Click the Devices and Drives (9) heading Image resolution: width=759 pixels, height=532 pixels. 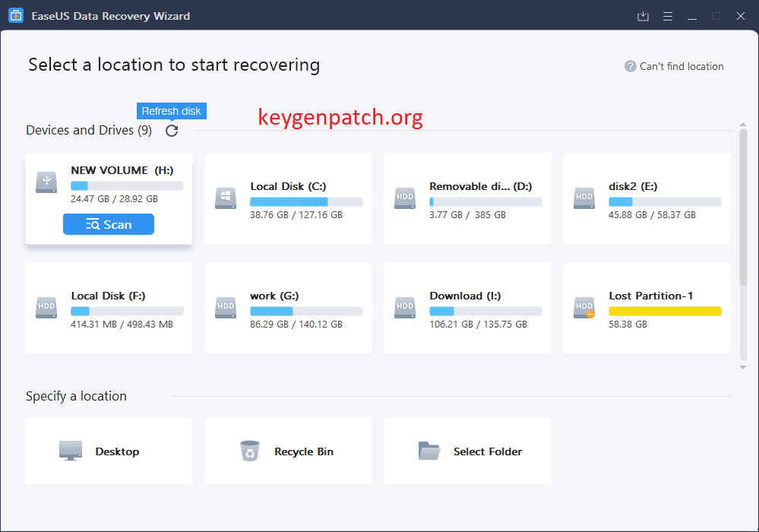(x=89, y=130)
